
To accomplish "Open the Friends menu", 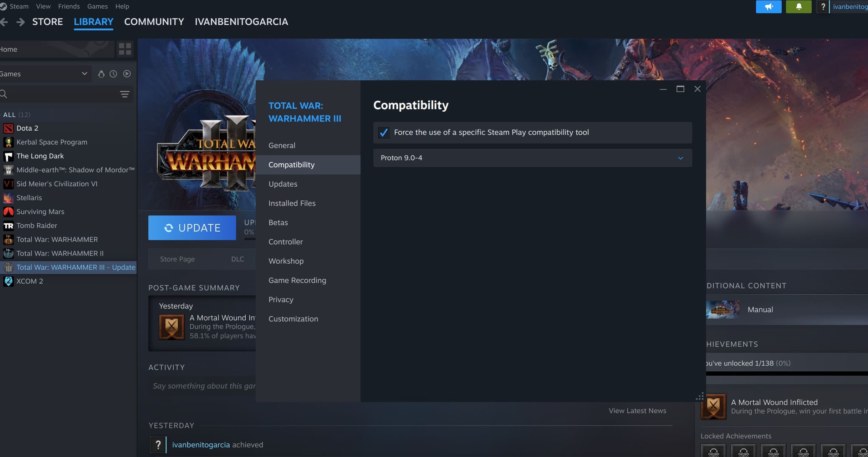I will click(x=69, y=6).
